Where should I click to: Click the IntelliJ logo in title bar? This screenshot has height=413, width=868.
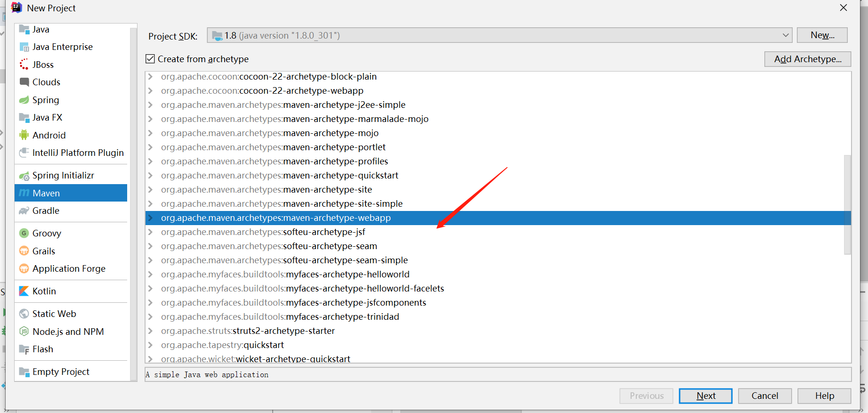pyautogui.click(x=16, y=8)
